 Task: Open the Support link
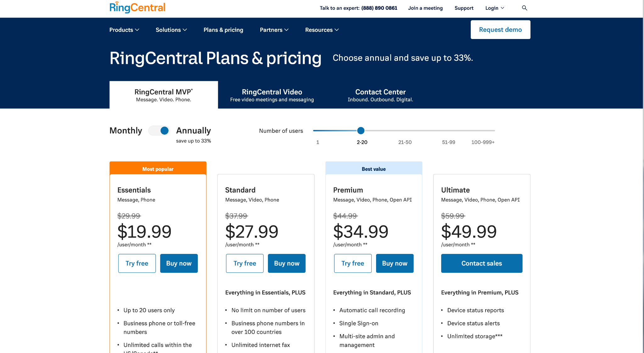pos(464,8)
